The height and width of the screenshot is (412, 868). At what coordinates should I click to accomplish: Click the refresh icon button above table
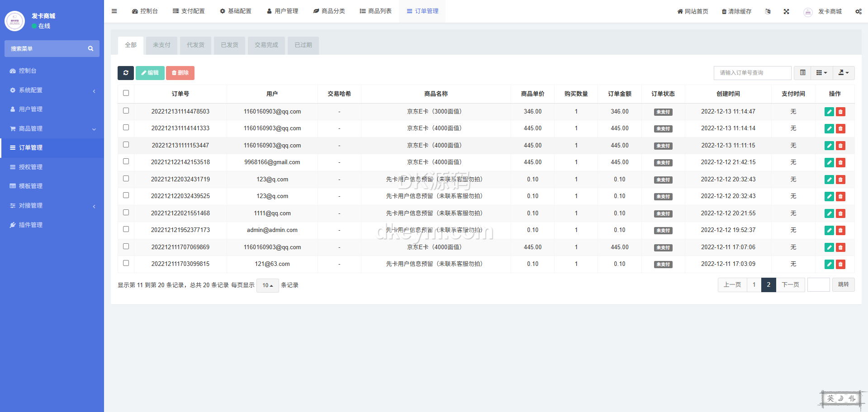pos(126,73)
